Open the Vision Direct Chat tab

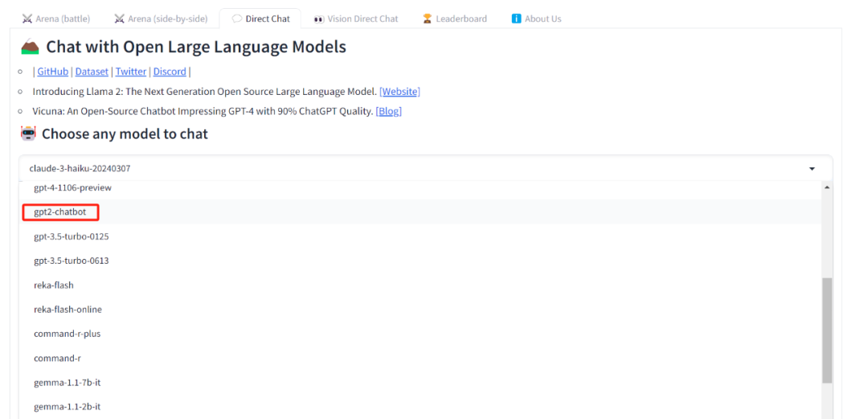pos(355,18)
